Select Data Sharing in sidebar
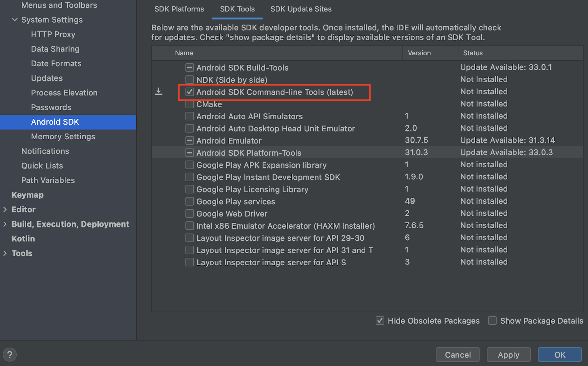Viewport: 588px width, 366px height. [55, 49]
